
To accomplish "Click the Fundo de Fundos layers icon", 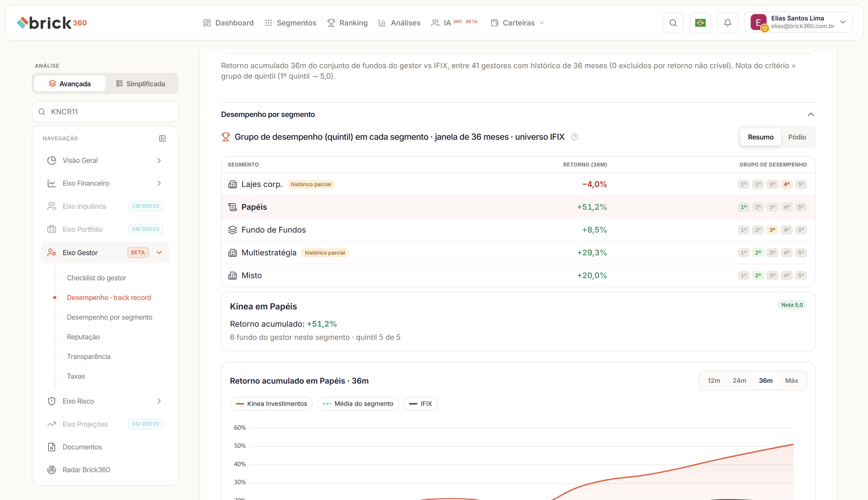I will [232, 230].
